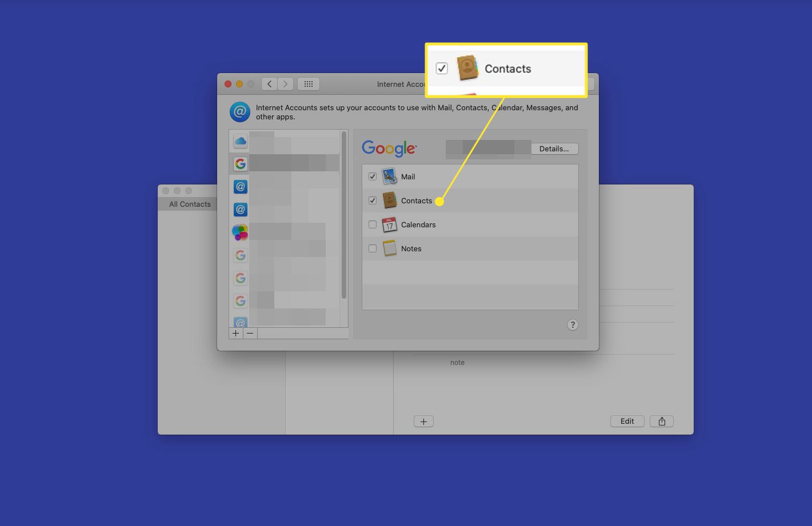Open help with the question mark button
This screenshot has height=526, width=812.
coord(573,325)
